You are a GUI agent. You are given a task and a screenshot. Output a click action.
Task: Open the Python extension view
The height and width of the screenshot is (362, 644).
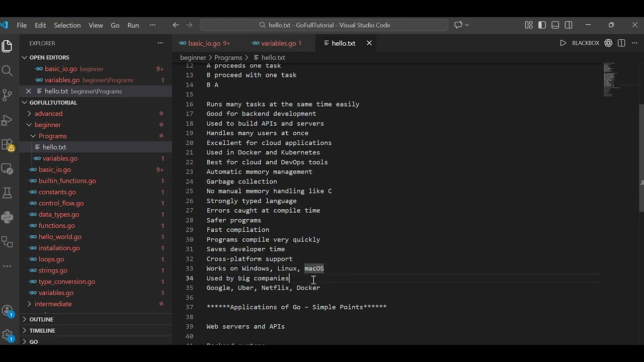[7, 217]
